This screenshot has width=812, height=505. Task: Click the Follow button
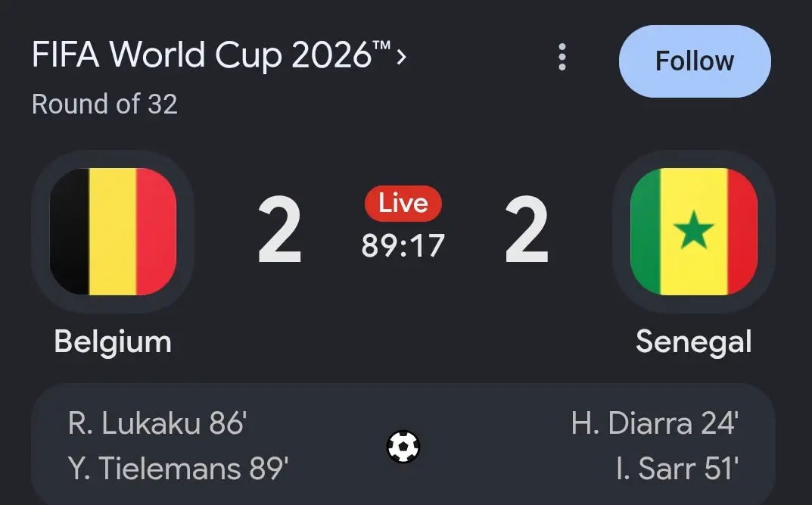695,61
